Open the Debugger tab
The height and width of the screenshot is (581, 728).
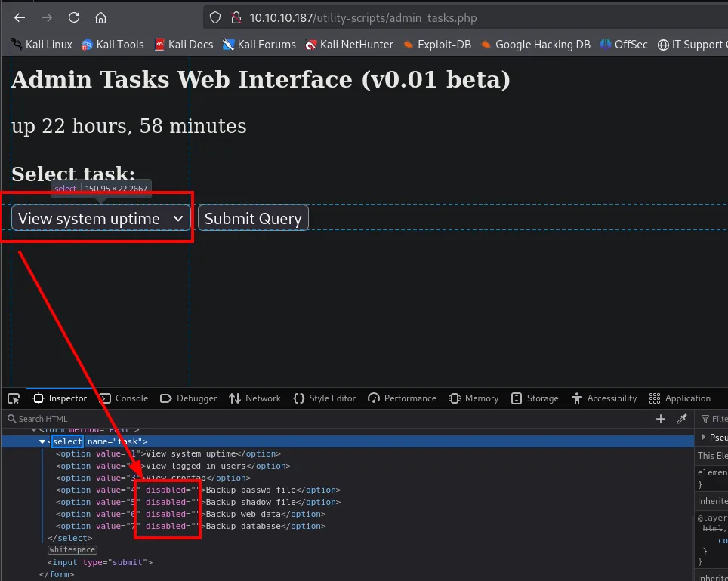pos(188,398)
